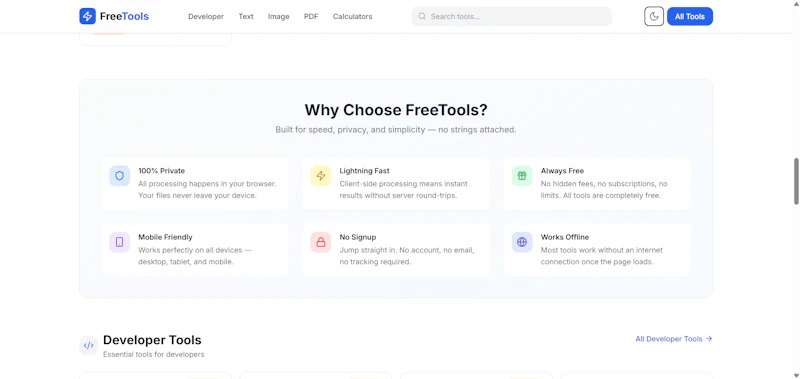Open the Image menu in the navbar
This screenshot has height=379, width=800.
click(x=279, y=16)
